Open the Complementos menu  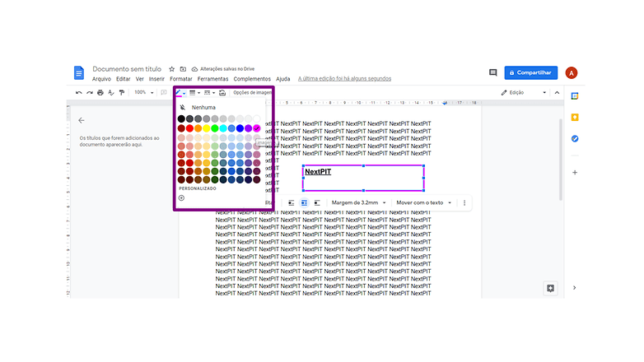(252, 79)
